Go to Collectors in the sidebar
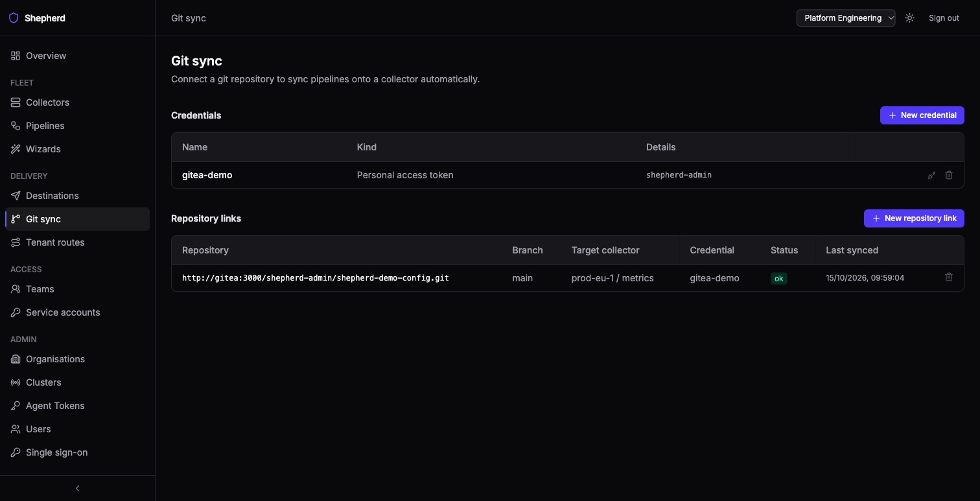 coord(77,102)
